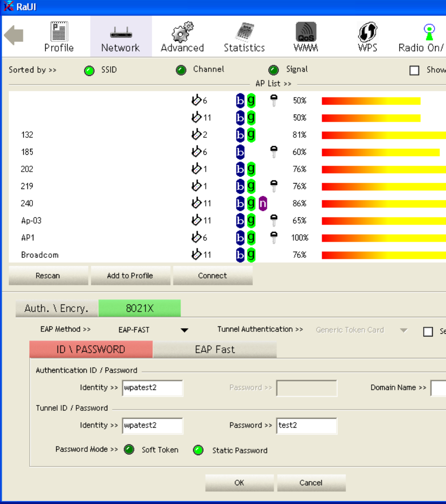Click the Authentication Identity field

point(152,388)
